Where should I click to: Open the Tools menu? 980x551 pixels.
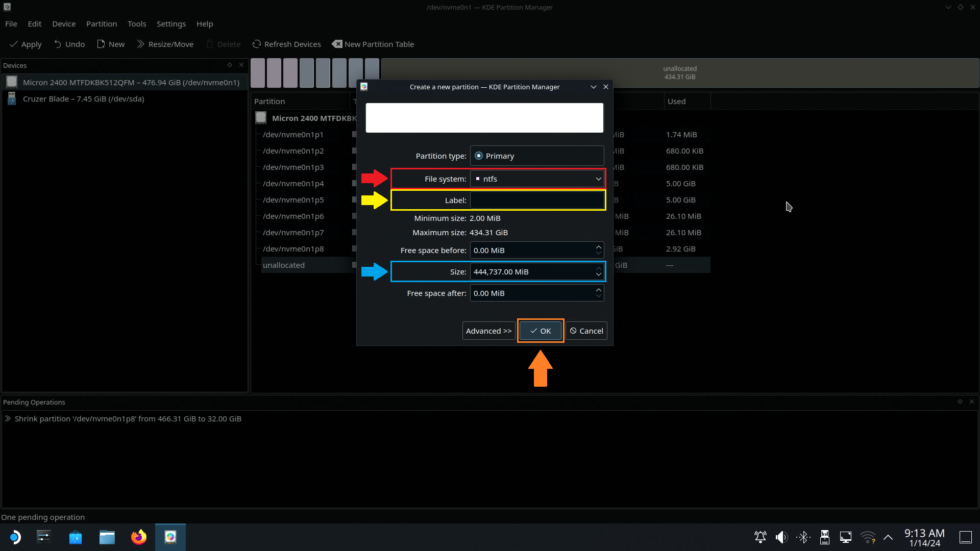click(136, 24)
